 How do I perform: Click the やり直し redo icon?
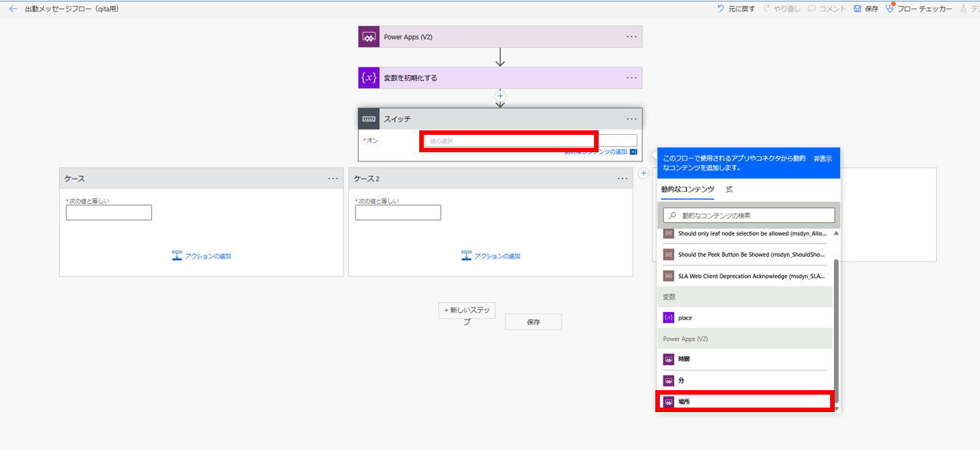[x=767, y=9]
